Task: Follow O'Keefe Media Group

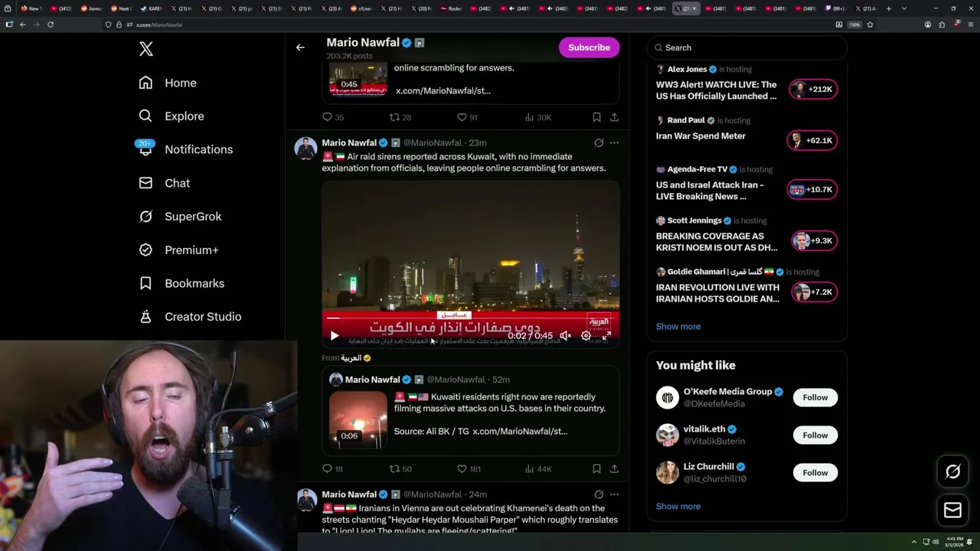Action: tap(815, 397)
